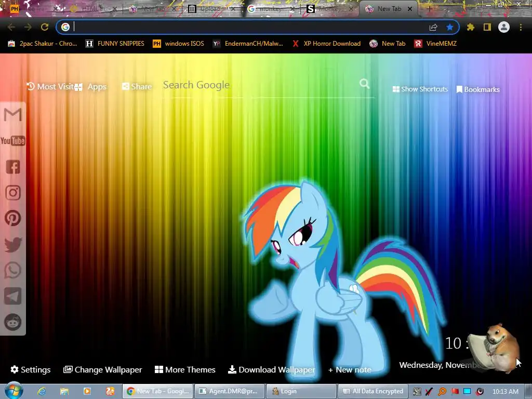Click Change Wallpaper
The image size is (532, 399).
102,369
